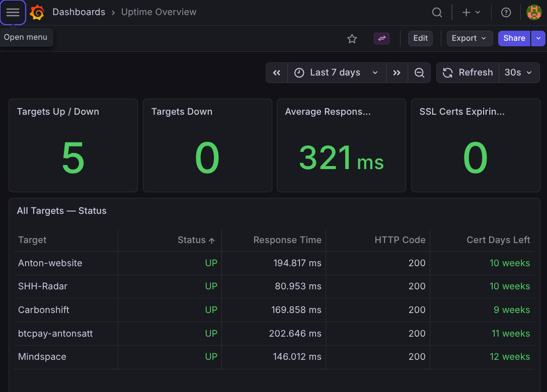
Task: Click the user profile avatar
Action: pos(533,13)
